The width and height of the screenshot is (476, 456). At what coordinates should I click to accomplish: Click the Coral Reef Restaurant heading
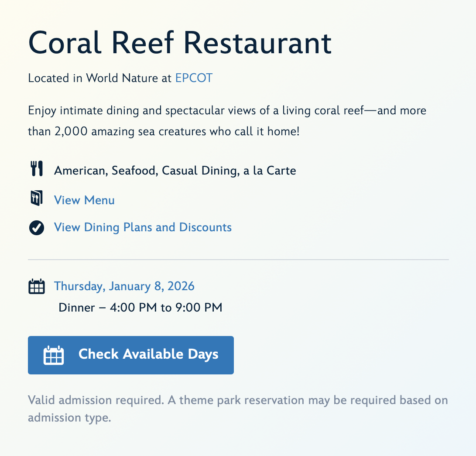click(x=180, y=43)
